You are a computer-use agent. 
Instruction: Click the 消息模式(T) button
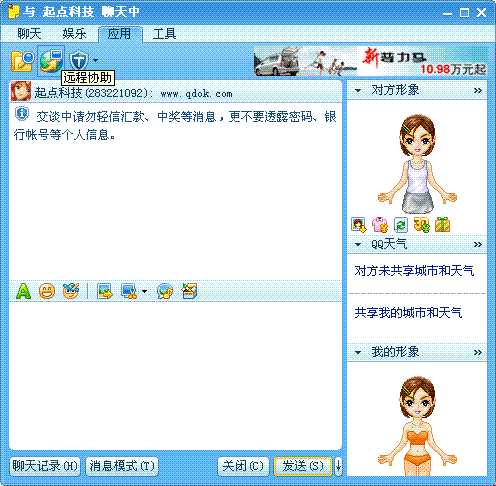(x=122, y=466)
